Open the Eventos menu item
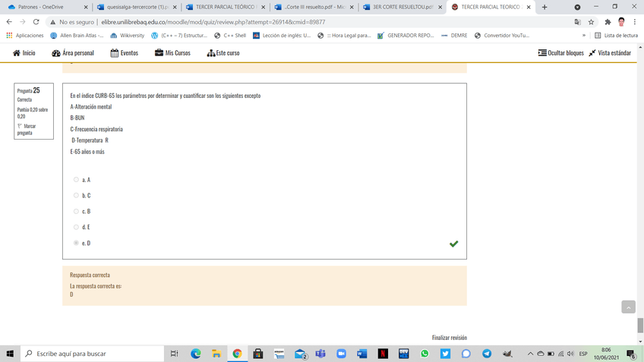The width and height of the screenshot is (644, 362). coord(124,53)
